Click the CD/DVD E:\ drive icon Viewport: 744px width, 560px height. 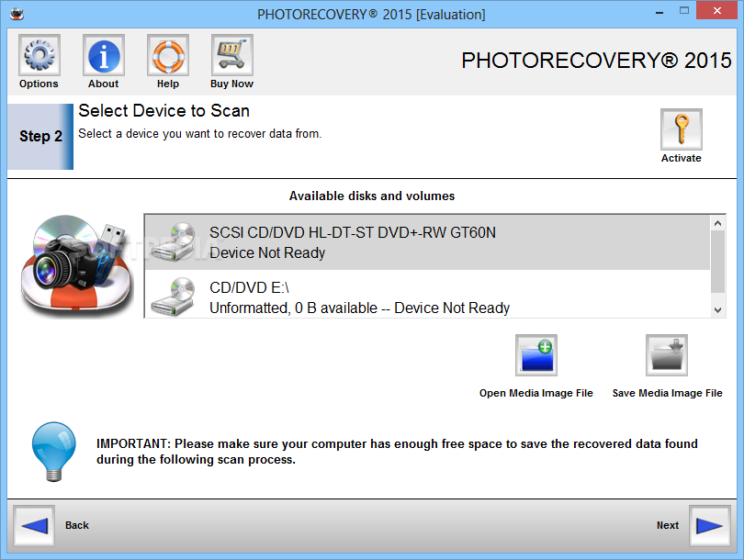(174, 297)
